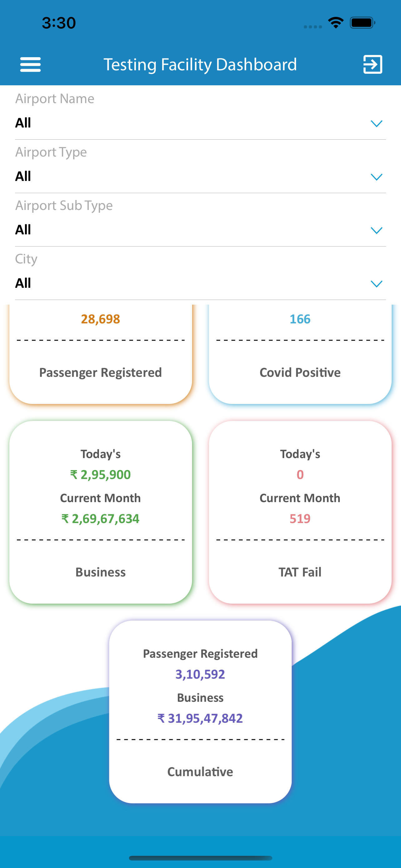Open the TAT Fail card
This screenshot has width=401, height=868.
[x=300, y=512]
